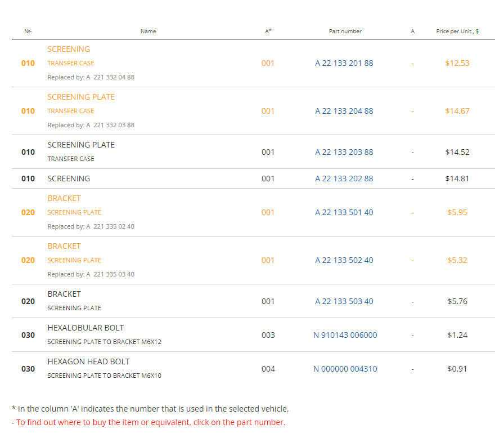Click part number A 22 133 203 88
This screenshot has width=504, height=442.
click(x=344, y=152)
